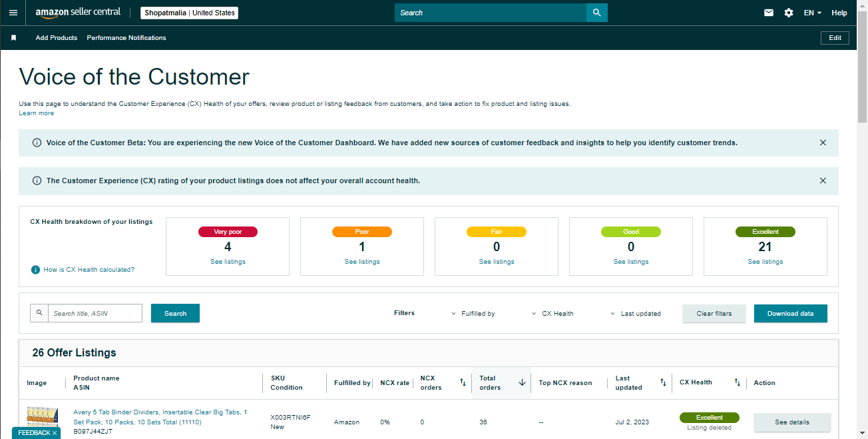Screen dimensions: 868x439
Task: See listings under Good
Action: tap(631, 262)
